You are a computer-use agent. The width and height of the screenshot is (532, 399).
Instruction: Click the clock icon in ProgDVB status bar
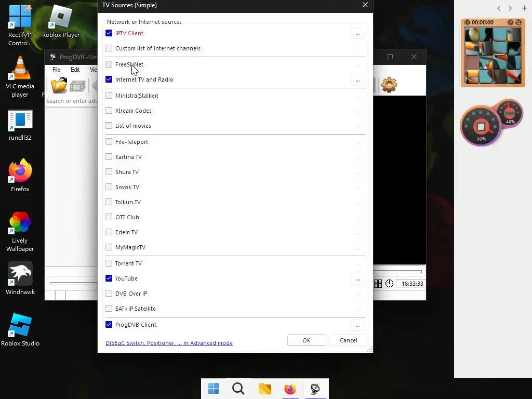(x=389, y=284)
